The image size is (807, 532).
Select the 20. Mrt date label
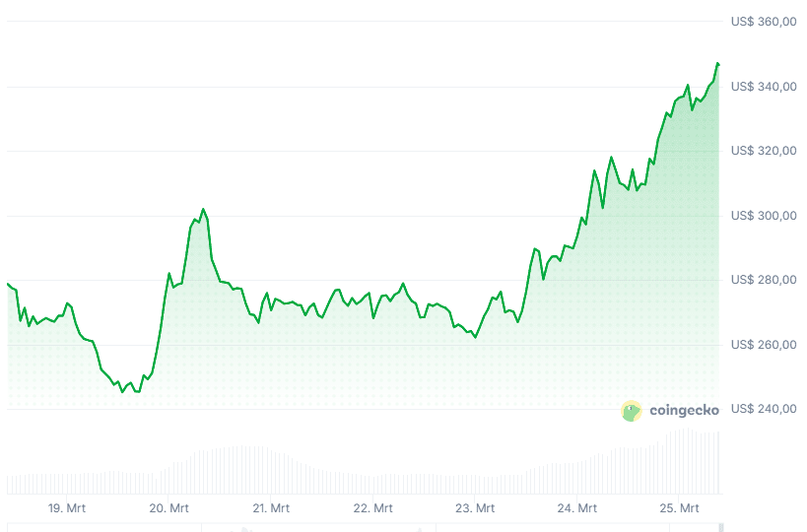point(168,508)
